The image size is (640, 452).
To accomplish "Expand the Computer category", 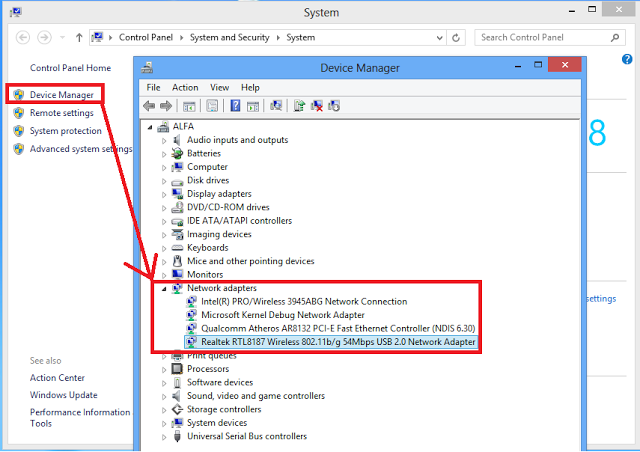I will 164,168.
